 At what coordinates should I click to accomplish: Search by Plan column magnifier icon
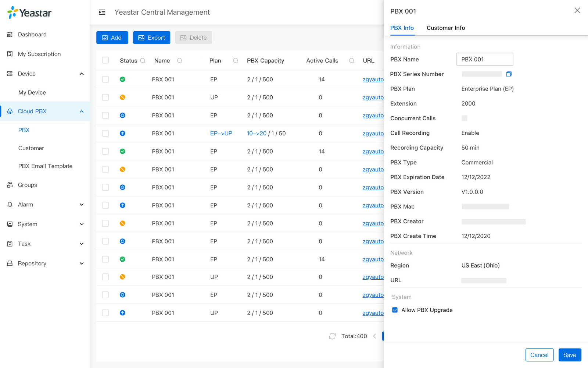click(x=236, y=61)
